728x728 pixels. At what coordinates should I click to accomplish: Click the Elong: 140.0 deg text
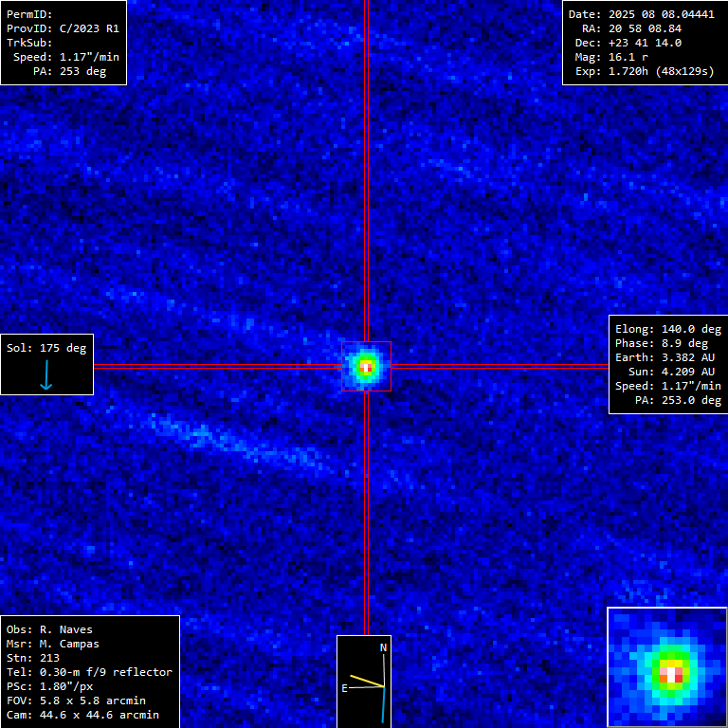tap(668, 329)
